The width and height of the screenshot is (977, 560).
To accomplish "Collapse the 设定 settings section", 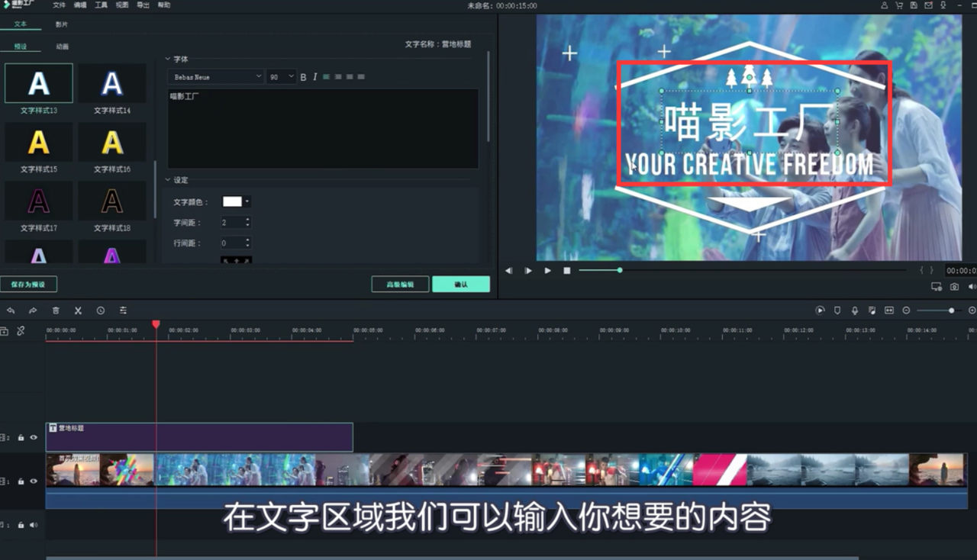I will (x=168, y=180).
